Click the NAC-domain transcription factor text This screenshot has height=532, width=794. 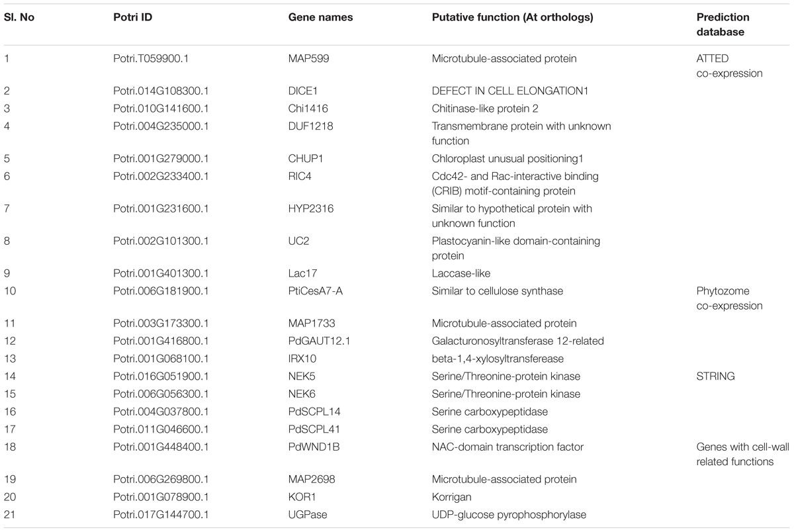click(x=507, y=447)
